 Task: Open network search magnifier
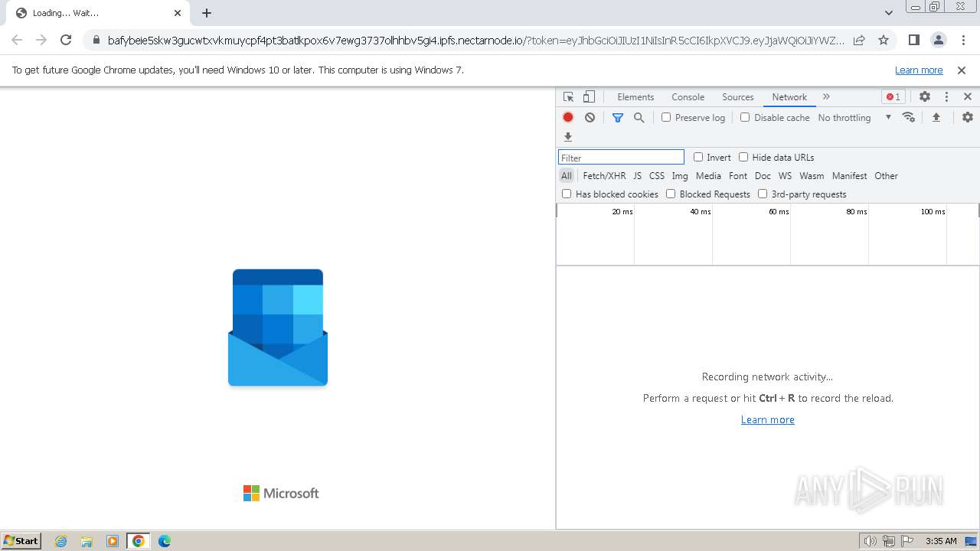pos(639,117)
